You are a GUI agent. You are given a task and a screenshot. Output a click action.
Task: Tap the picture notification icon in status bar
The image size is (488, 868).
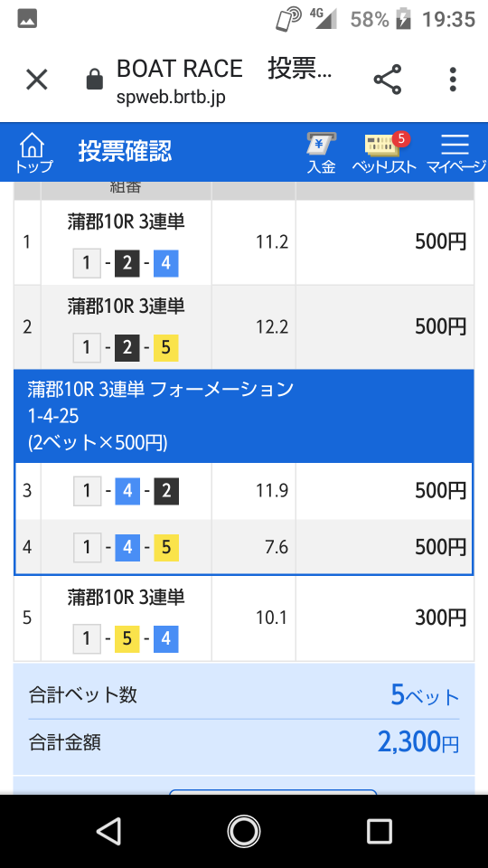(x=27, y=19)
